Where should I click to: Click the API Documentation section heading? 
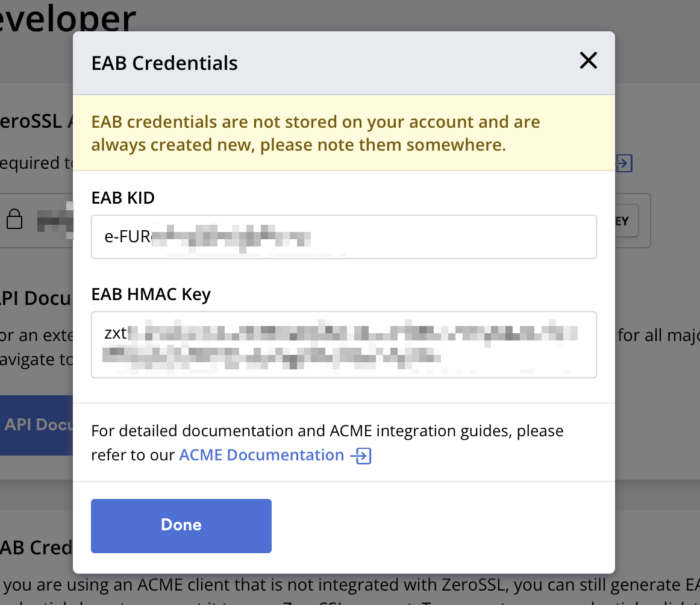36,298
